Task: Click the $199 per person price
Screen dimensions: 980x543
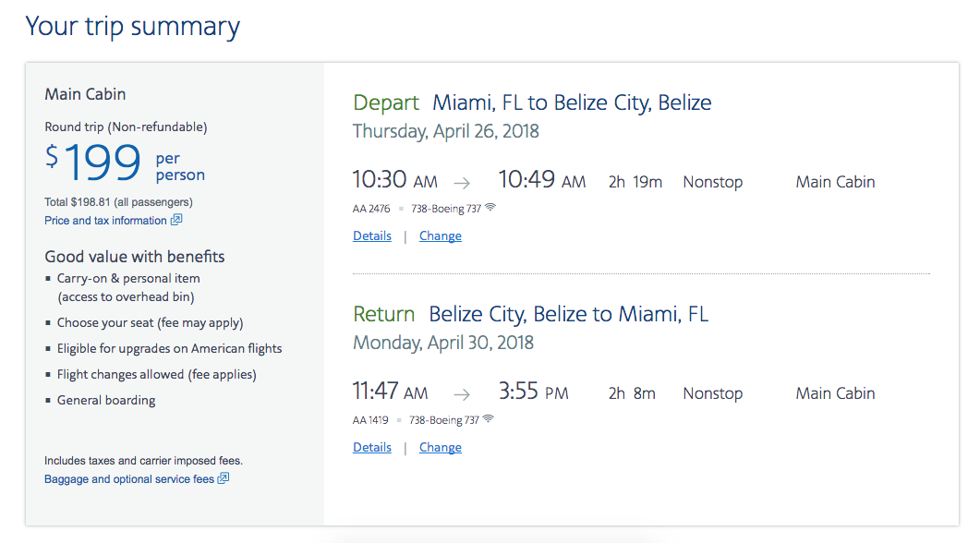Action: tap(125, 163)
